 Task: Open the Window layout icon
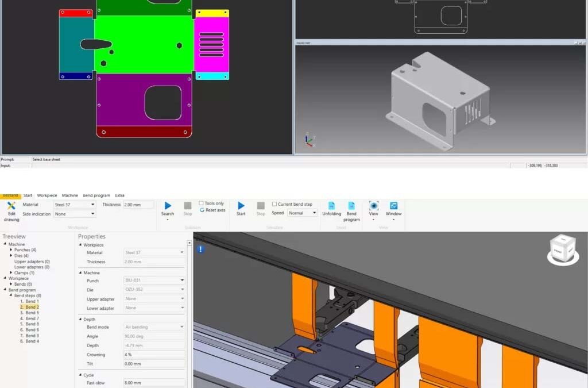coord(393,206)
